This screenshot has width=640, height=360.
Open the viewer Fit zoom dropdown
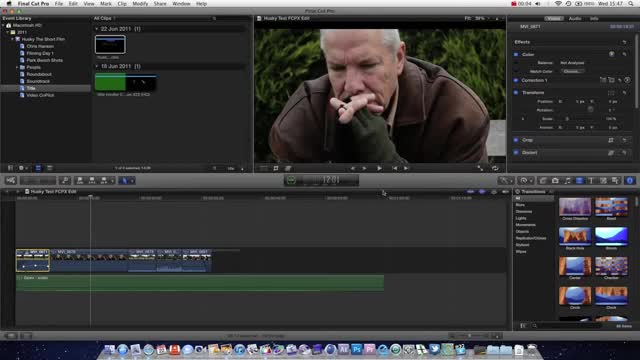[x=477, y=18]
